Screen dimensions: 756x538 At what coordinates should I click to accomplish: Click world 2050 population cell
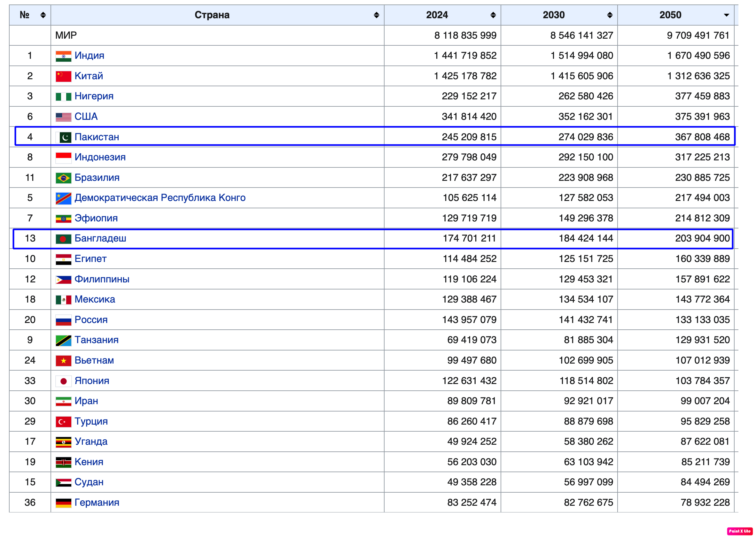[x=698, y=35]
